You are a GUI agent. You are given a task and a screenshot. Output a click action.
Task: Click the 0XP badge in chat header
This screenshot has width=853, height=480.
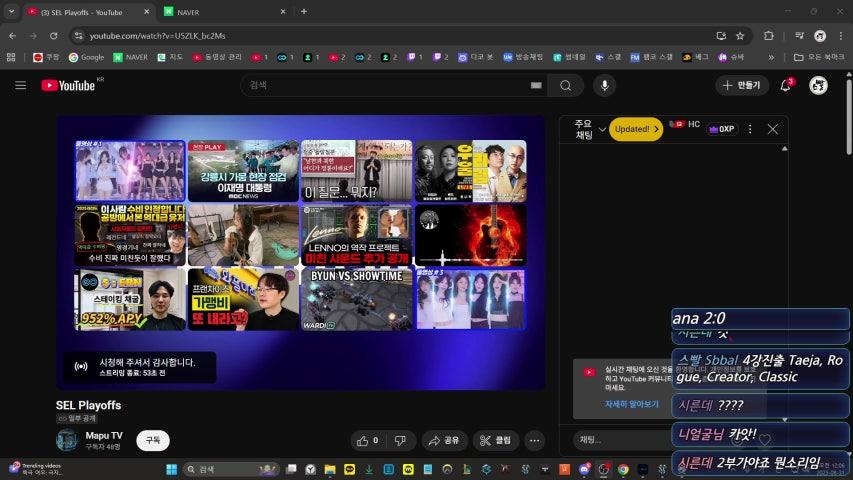click(x=722, y=130)
